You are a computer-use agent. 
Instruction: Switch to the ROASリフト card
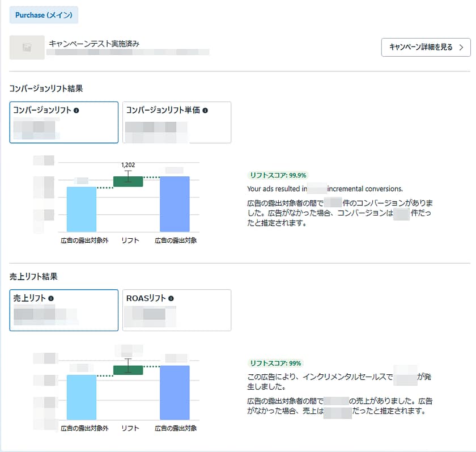click(177, 310)
